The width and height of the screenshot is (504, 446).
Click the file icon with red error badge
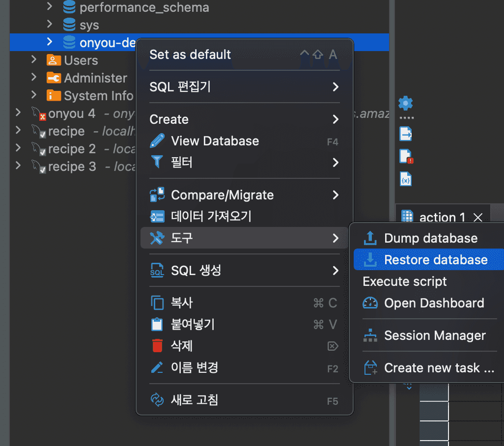[x=405, y=156]
